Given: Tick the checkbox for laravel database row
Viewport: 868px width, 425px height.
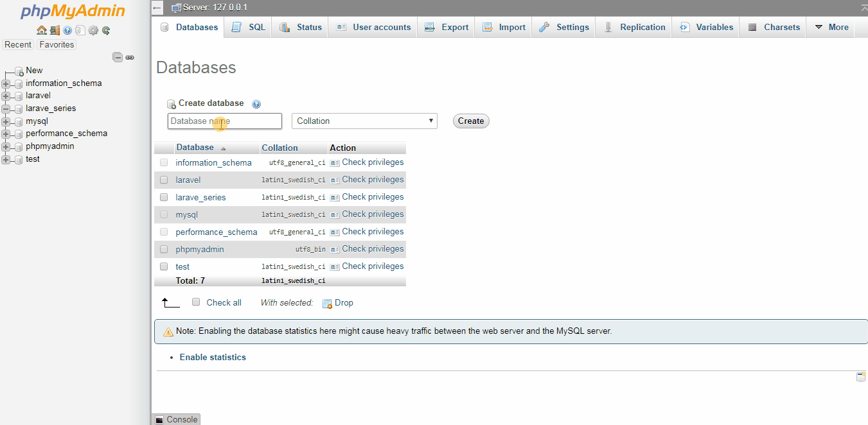Looking at the screenshot, I should [x=164, y=180].
